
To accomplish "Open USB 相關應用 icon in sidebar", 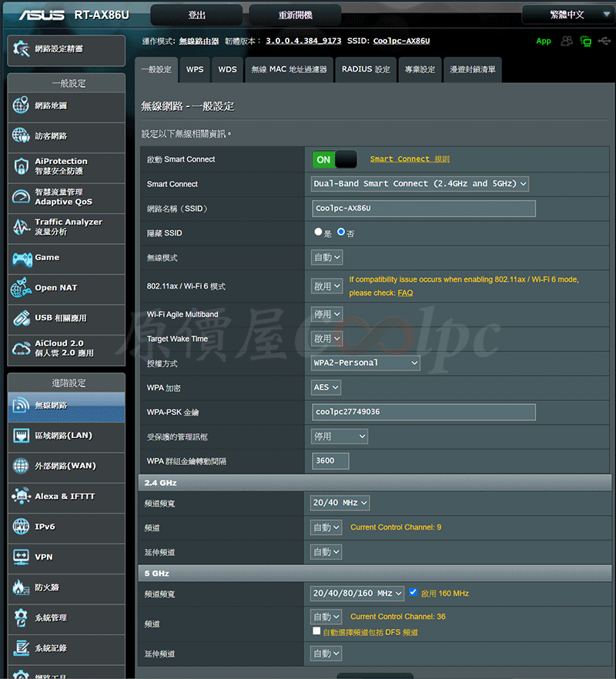I will pos(21,318).
